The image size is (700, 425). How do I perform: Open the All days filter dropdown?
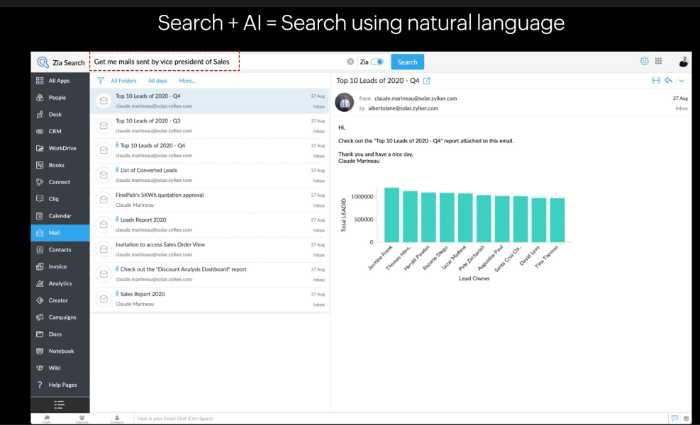158,81
